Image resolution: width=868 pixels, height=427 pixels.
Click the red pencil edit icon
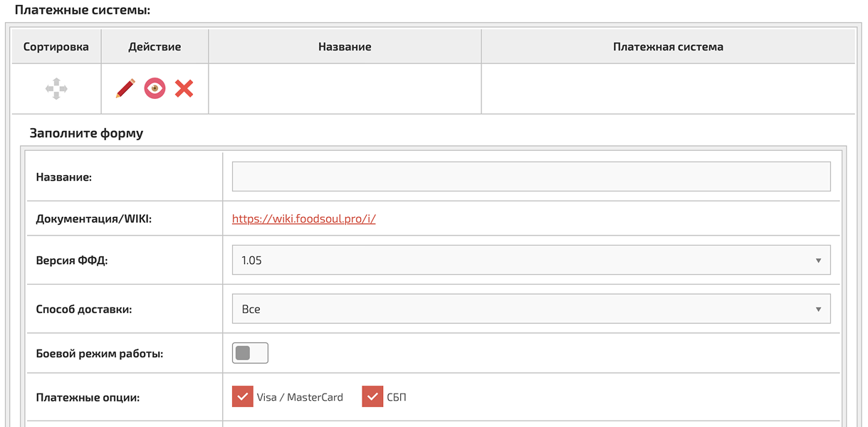point(125,89)
